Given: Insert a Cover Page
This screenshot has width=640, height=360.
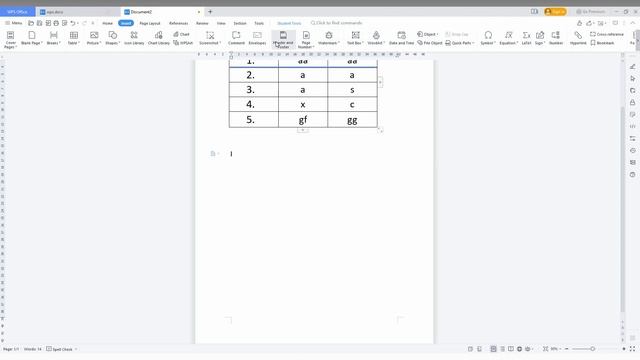Looking at the screenshot, I should pos(11,39).
